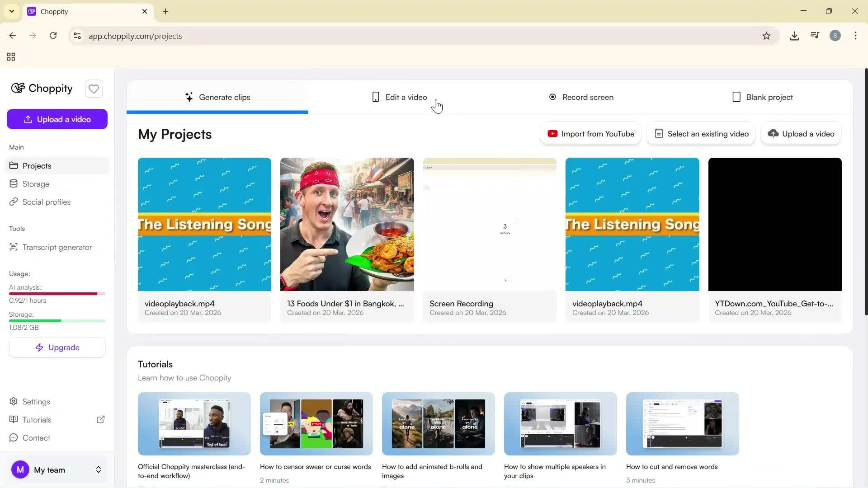Image resolution: width=868 pixels, height=488 pixels.
Task: Bookmark the page with the star icon
Action: (767, 36)
